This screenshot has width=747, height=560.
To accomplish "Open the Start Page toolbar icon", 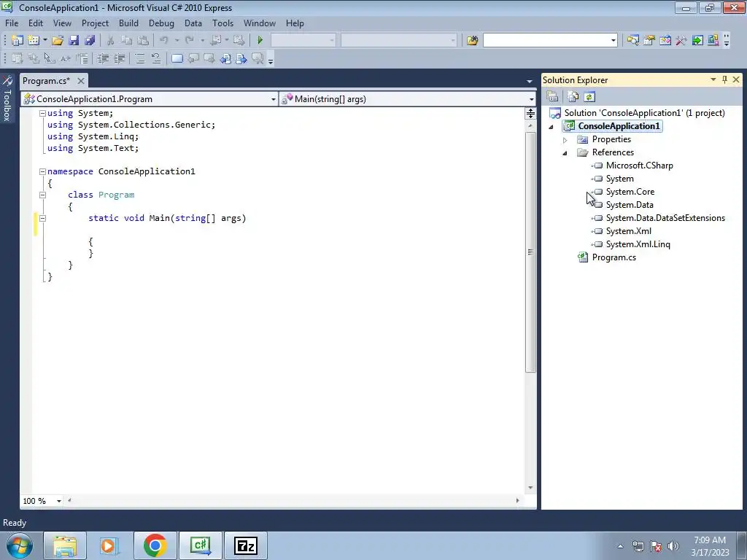I will point(697,41).
